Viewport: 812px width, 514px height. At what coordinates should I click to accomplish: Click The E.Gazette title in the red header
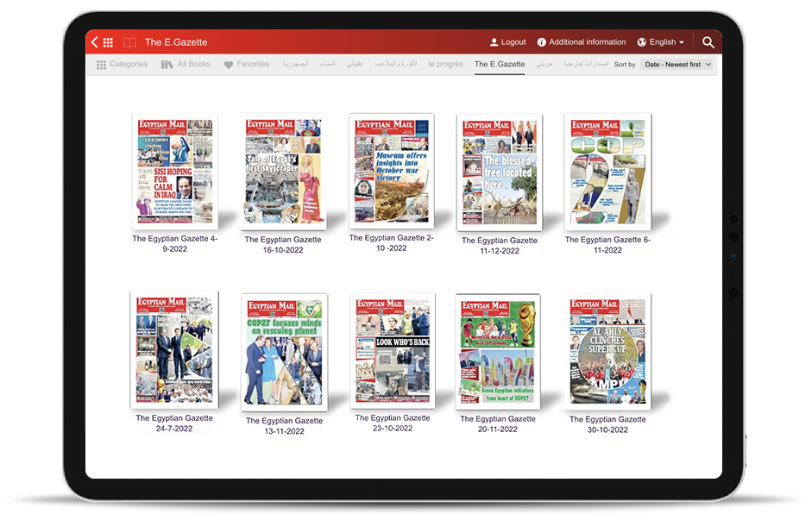point(176,42)
